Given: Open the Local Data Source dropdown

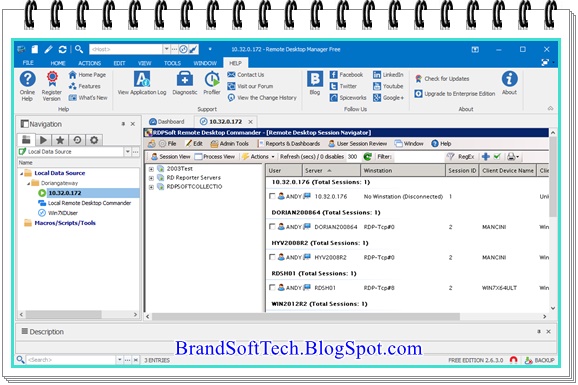Looking at the screenshot, I should pos(128,152).
